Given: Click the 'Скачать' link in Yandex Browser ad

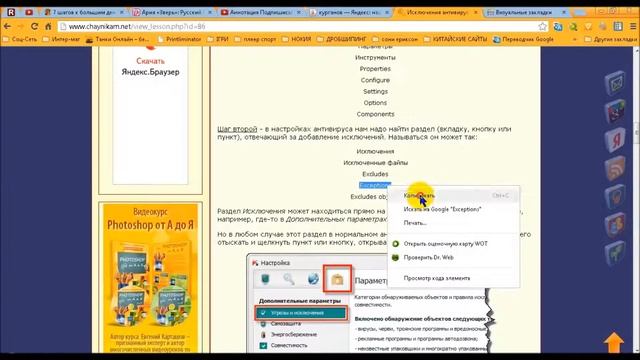Looking at the screenshot, I should 150,61.
